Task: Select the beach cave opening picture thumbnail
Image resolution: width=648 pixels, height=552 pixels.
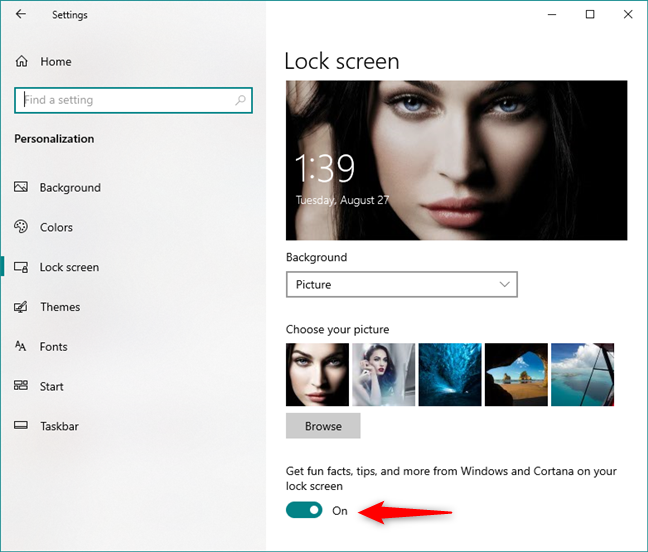Action: coord(515,375)
